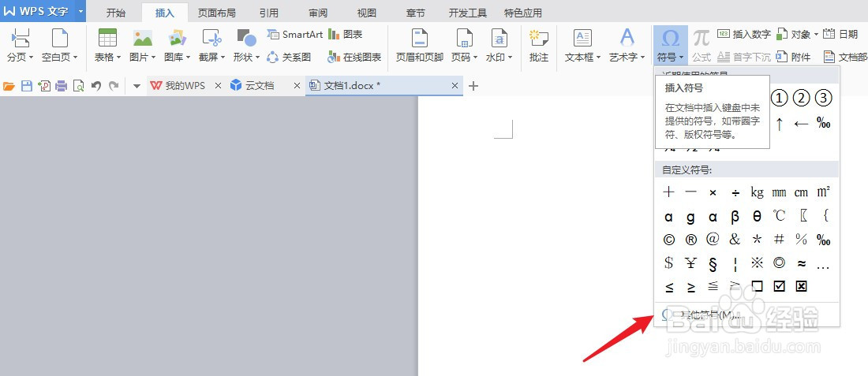Viewport: 868px width, 376px height.
Task: Insert a 批注 comment
Action: point(539,46)
